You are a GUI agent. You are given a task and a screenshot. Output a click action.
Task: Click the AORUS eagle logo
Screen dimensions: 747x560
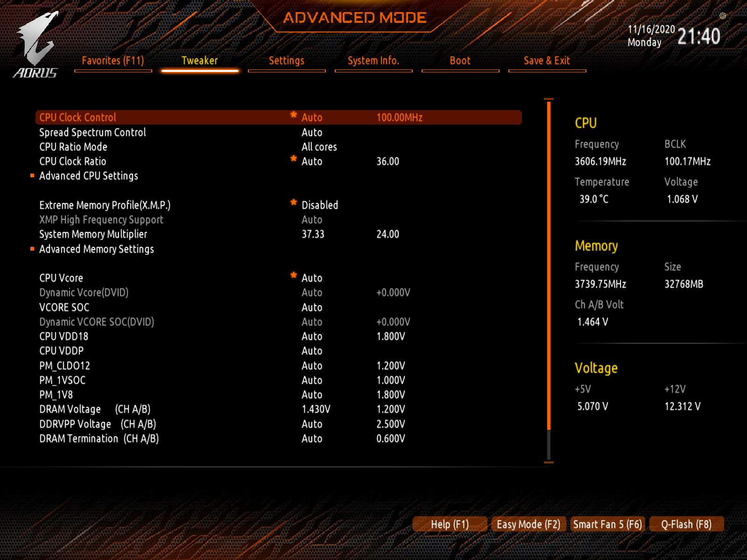35,44
